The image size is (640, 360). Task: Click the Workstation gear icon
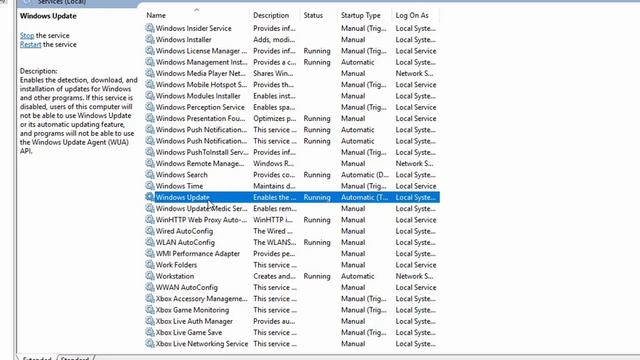(150, 276)
